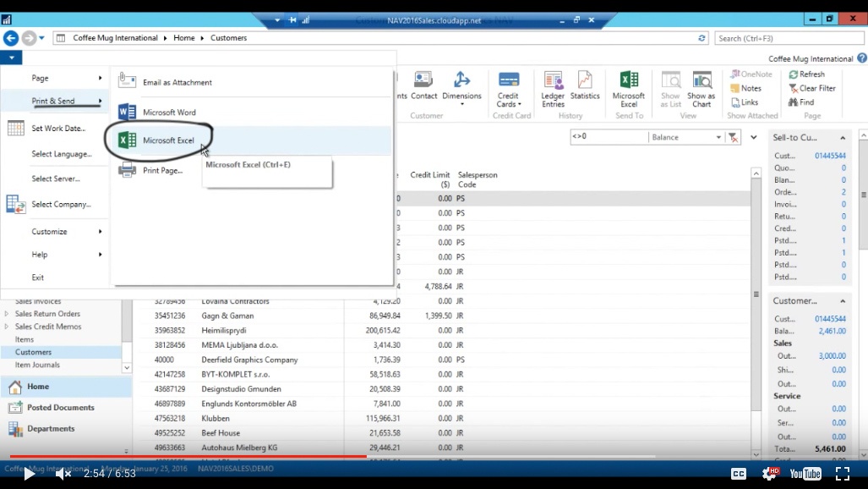868x489 pixels.
Task: Open the Contact ribbon action
Action: tap(423, 86)
